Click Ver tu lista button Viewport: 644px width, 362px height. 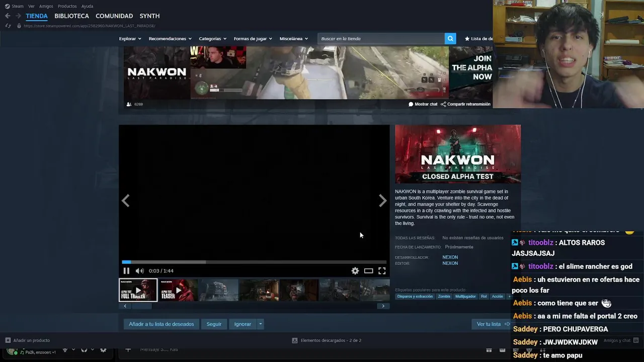492,324
